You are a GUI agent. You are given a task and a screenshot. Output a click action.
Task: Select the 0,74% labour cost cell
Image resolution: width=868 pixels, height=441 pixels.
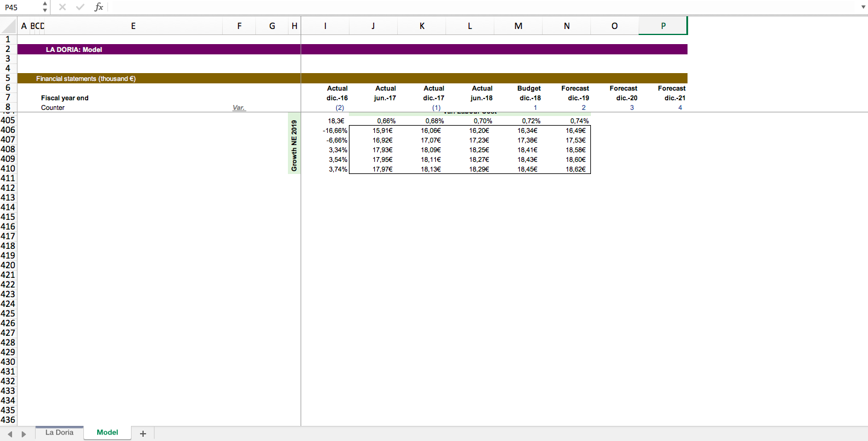pos(566,120)
